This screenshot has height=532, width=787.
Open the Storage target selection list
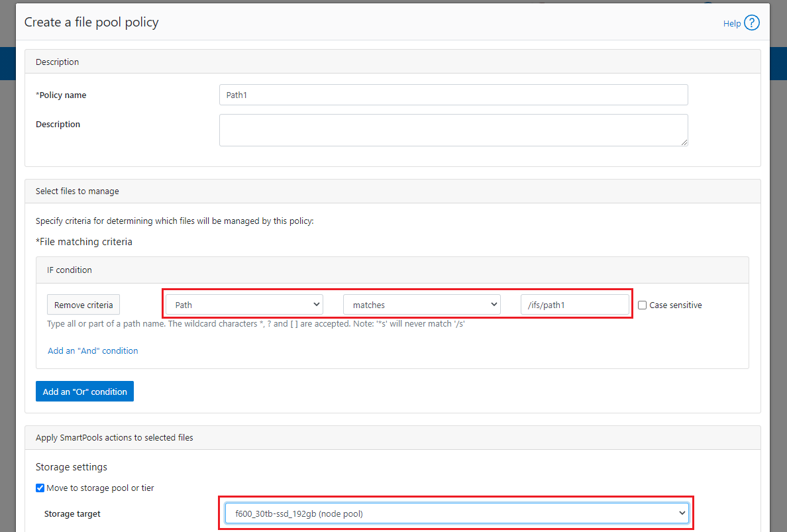click(x=456, y=512)
